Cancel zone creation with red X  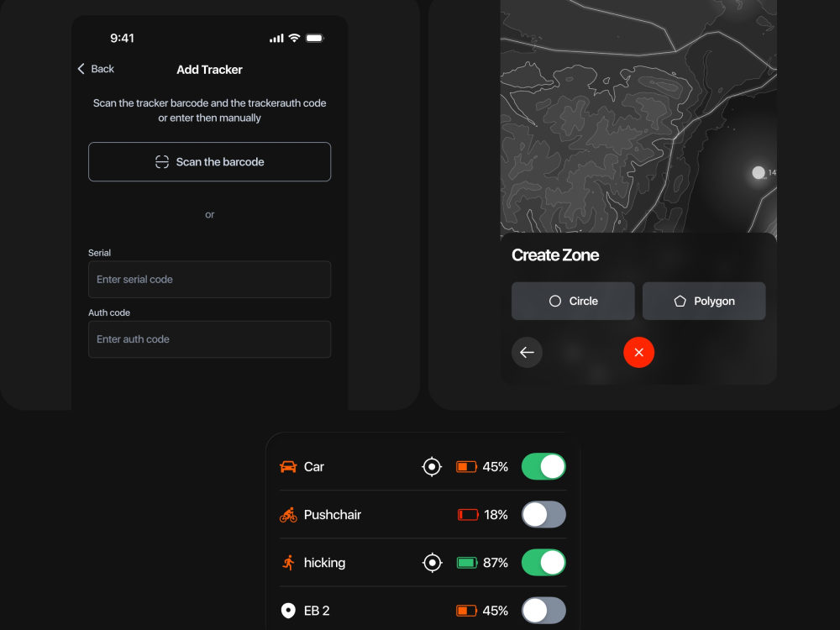(x=638, y=353)
